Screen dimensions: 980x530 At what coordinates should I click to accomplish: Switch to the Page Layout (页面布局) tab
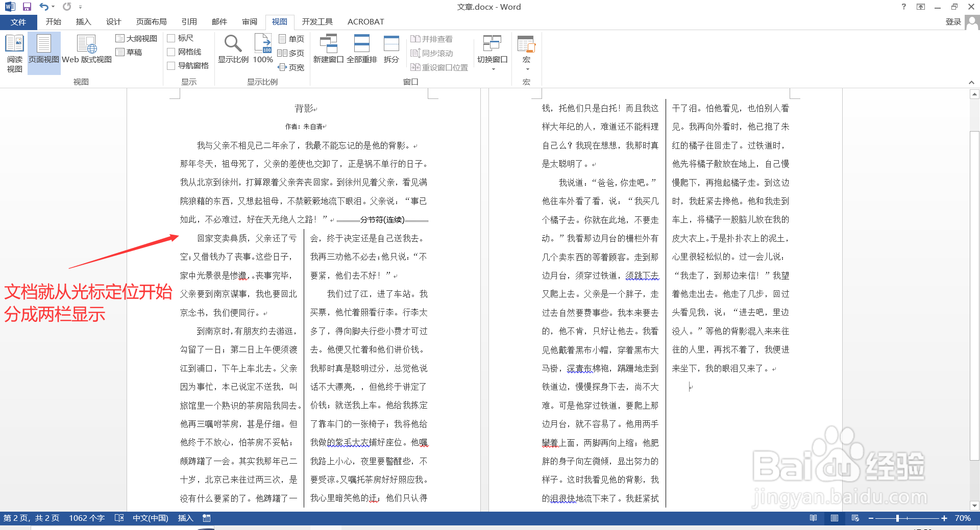[152, 22]
